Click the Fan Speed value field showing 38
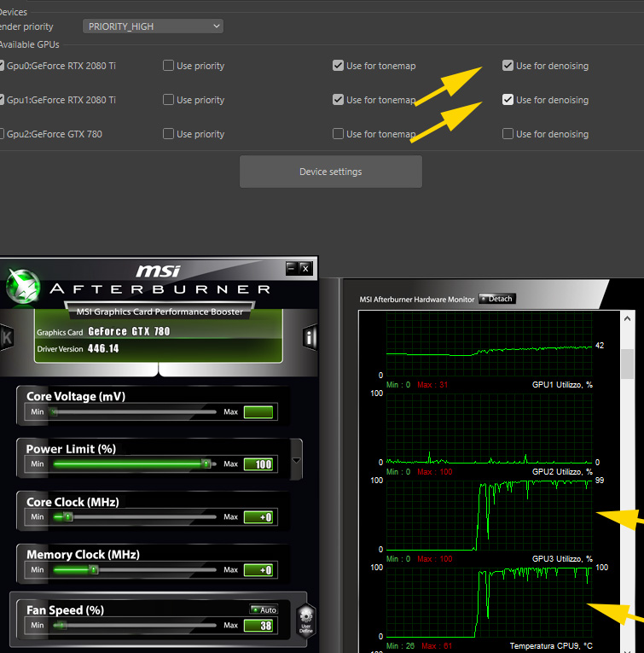This screenshot has width=644, height=653. [258, 626]
